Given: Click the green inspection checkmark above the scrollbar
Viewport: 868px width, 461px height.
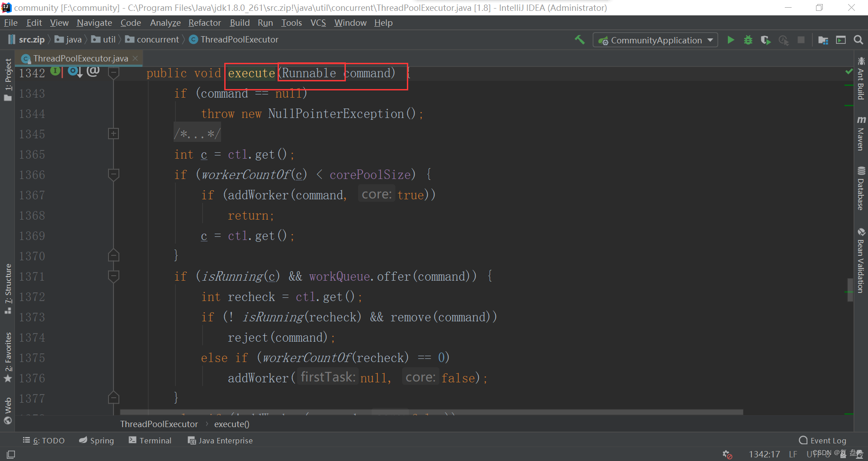Looking at the screenshot, I should click(x=849, y=71).
